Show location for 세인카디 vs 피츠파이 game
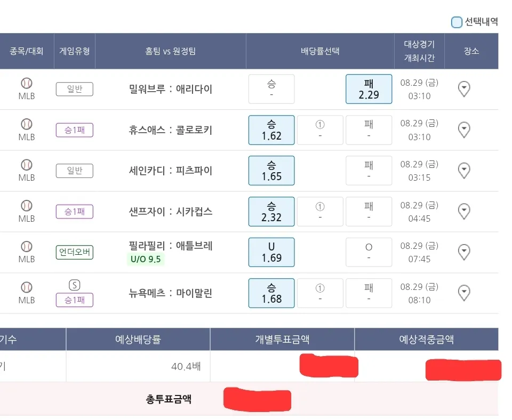The width and height of the screenshot is (512, 420). (x=464, y=171)
